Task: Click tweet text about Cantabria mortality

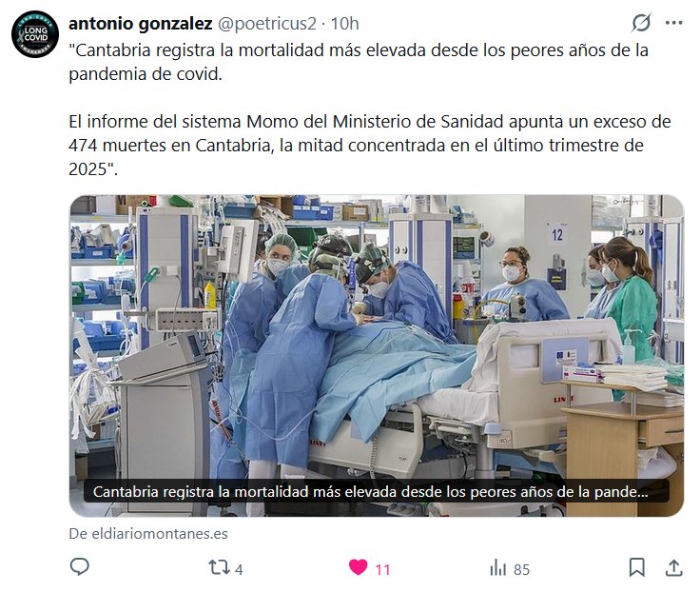Action: (359, 62)
